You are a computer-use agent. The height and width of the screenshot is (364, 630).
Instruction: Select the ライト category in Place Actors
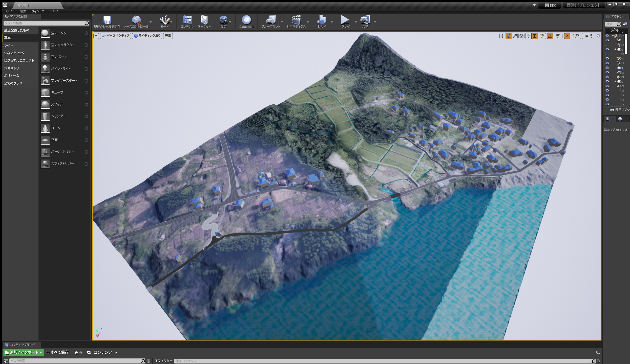pyautogui.click(x=8, y=45)
